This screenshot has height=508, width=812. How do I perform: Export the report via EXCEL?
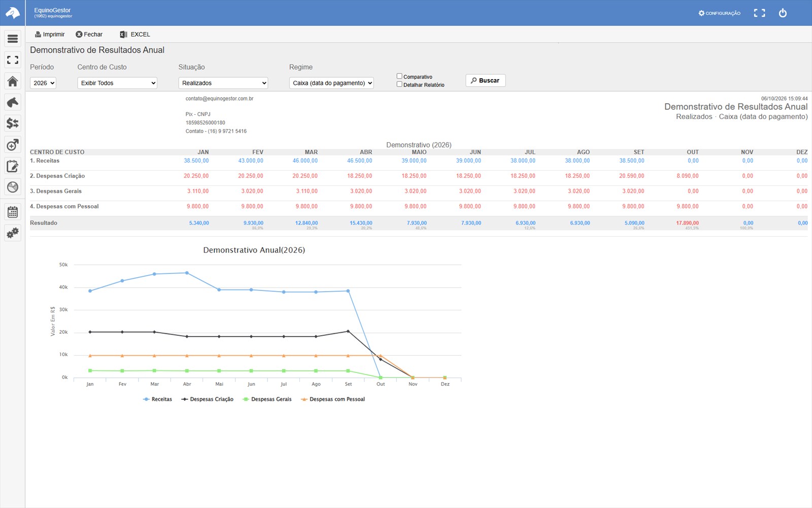point(135,35)
